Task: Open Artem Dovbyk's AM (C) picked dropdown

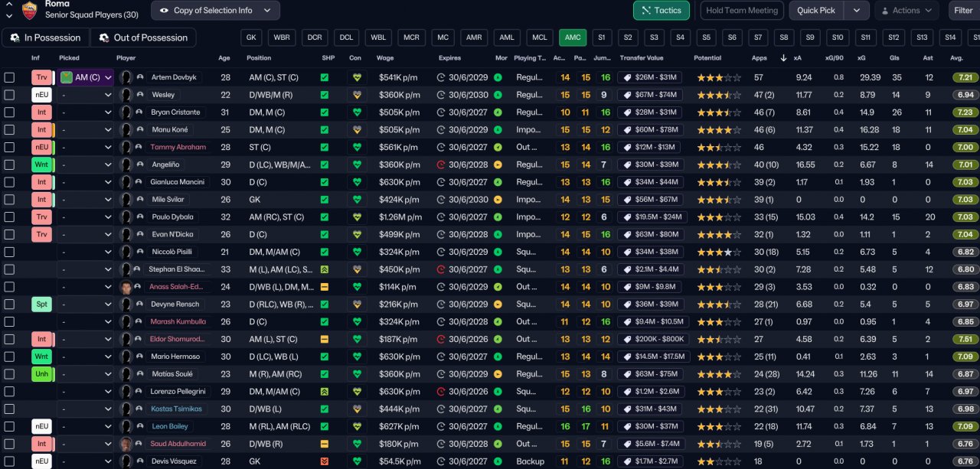Action: pos(86,77)
